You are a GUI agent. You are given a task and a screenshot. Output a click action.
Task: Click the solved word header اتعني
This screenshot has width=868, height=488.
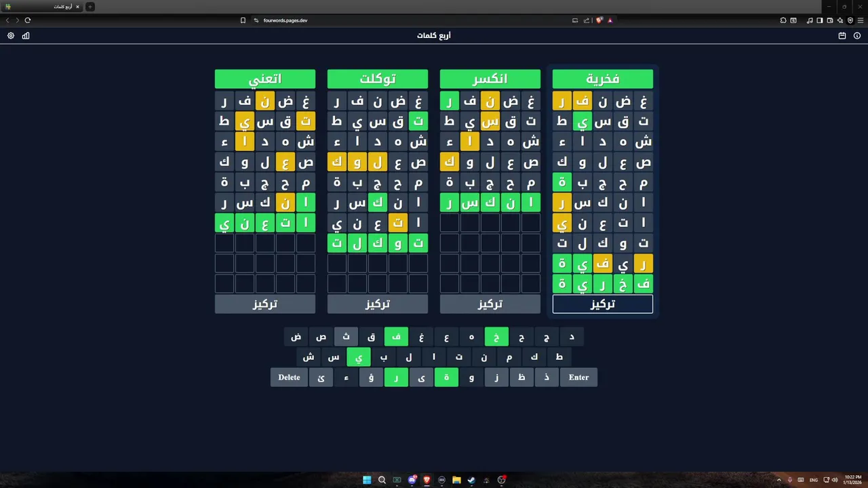pyautogui.click(x=265, y=79)
